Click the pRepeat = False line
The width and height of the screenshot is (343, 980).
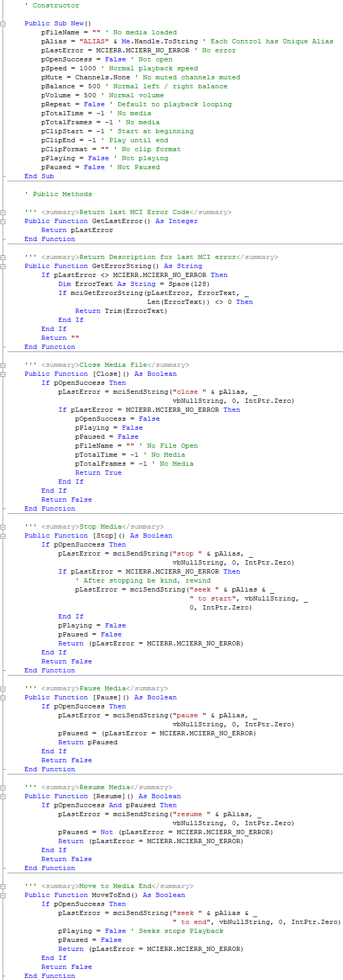tap(137, 104)
